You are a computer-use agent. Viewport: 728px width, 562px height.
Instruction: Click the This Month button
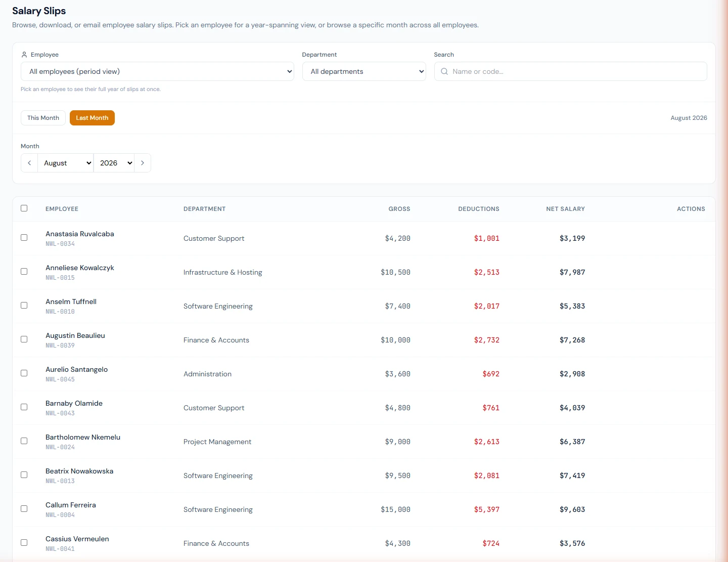tap(43, 118)
